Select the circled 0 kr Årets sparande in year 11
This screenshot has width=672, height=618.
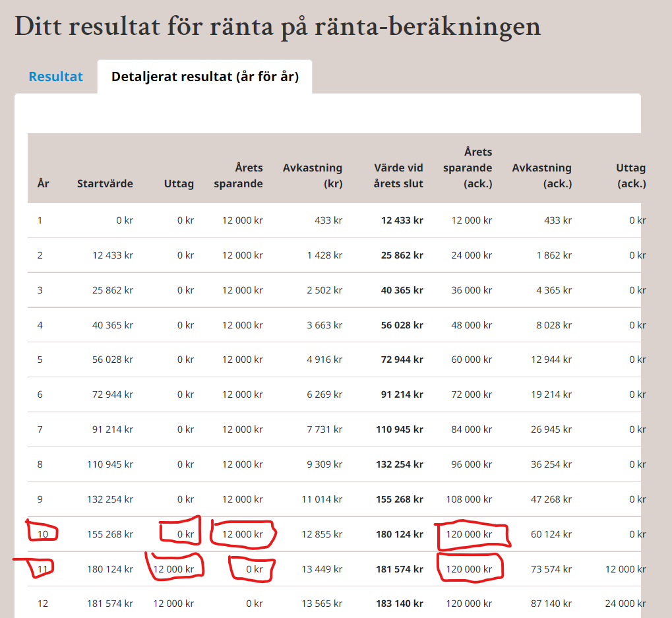pyautogui.click(x=254, y=569)
